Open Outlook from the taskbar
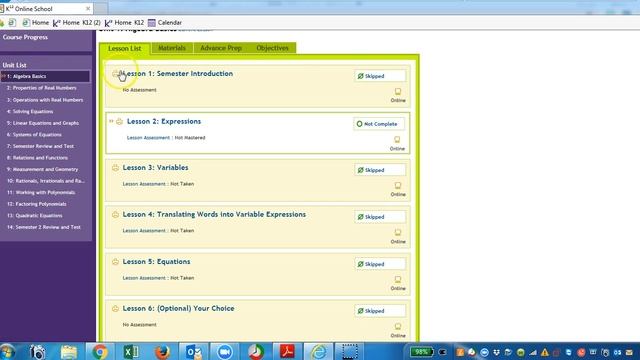The image size is (640, 360). 193,351
